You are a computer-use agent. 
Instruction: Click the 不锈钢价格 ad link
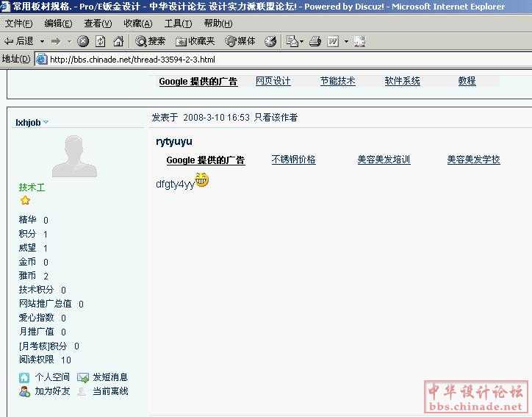(x=293, y=160)
